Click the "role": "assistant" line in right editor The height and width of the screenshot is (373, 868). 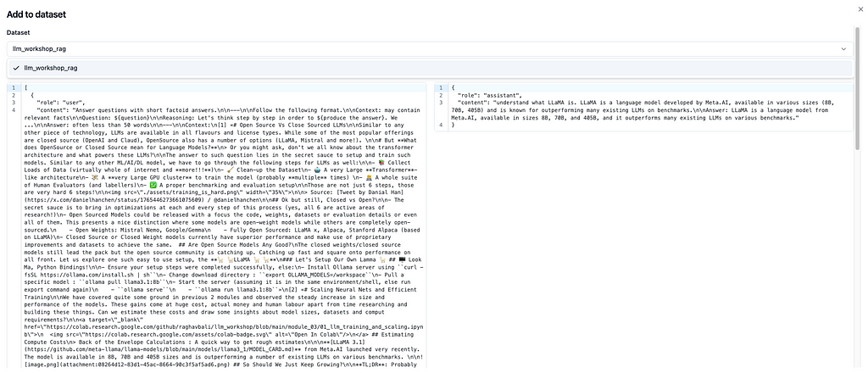[490, 95]
